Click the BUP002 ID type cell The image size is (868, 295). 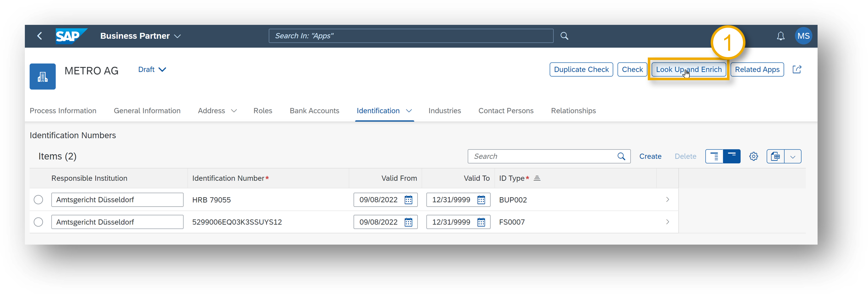(x=513, y=200)
